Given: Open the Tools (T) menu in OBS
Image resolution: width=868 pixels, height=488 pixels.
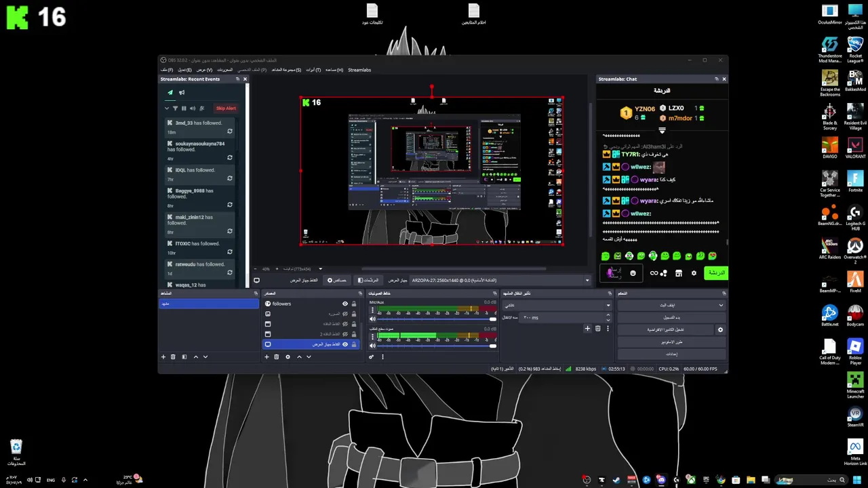Looking at the screenshot, I should 313,70.
